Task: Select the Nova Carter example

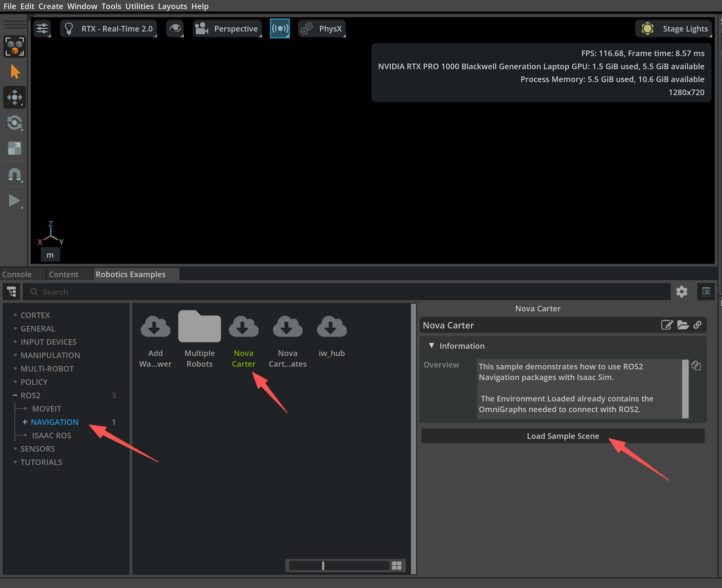Action: point(243,341)
